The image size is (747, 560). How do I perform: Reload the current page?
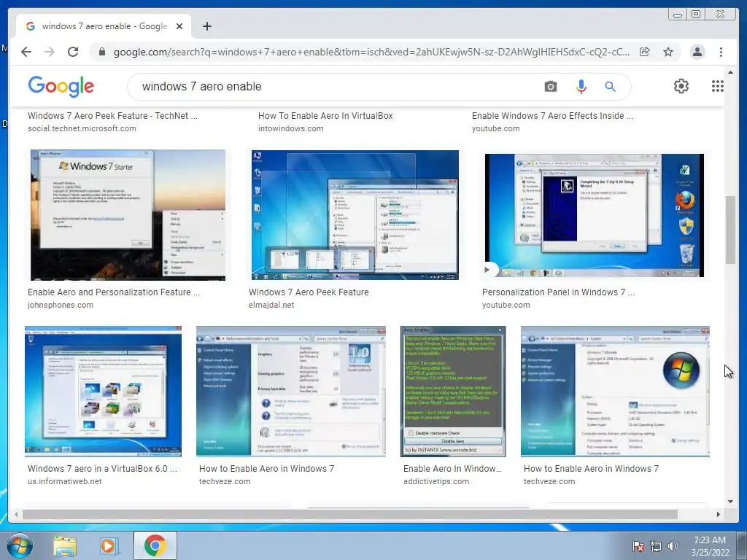[x=73, y=52]
